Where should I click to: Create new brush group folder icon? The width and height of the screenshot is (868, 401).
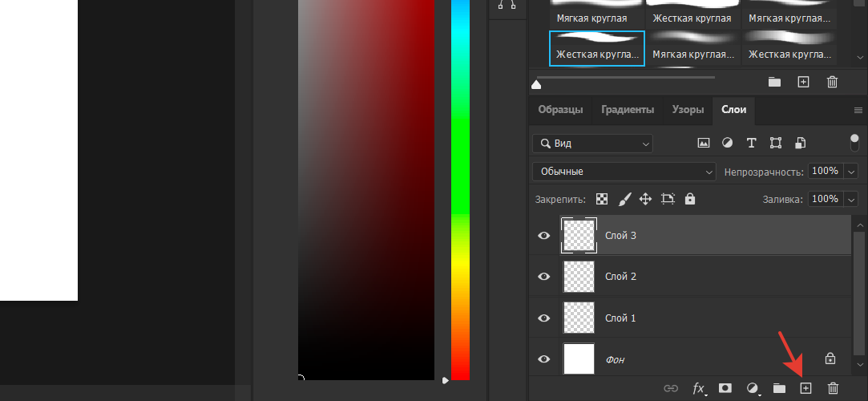click(774, 82)
